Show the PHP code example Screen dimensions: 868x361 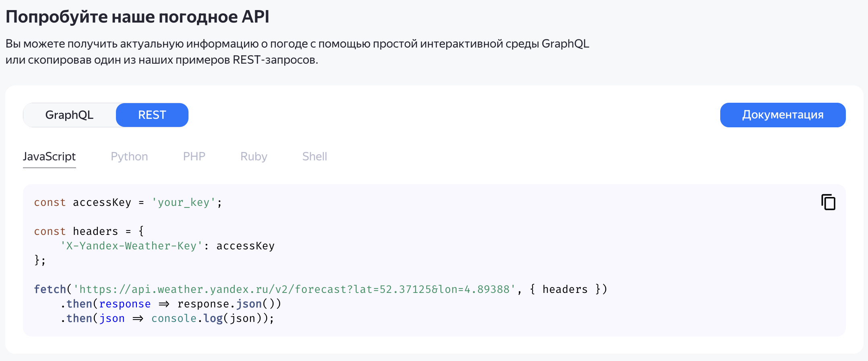tap(194, 156)
